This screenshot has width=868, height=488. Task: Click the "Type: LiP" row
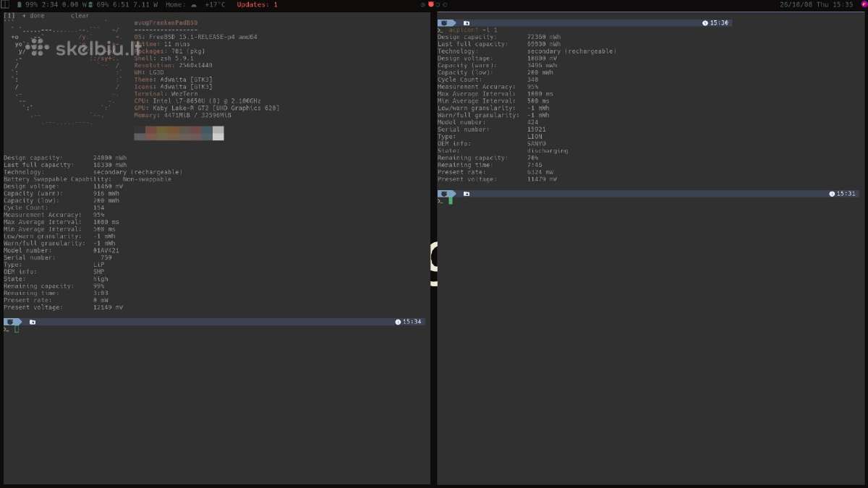click(x=54, y=265)
